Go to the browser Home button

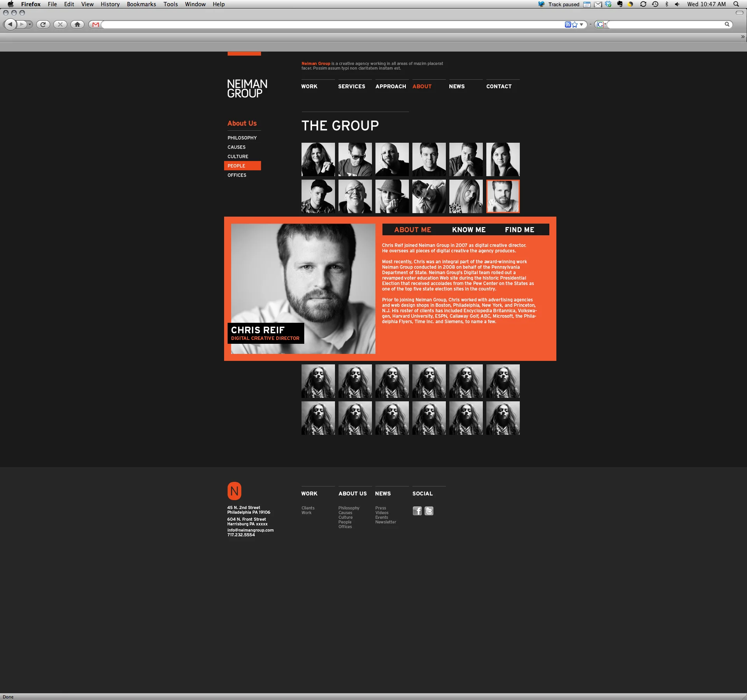click(x=77, y=24)
